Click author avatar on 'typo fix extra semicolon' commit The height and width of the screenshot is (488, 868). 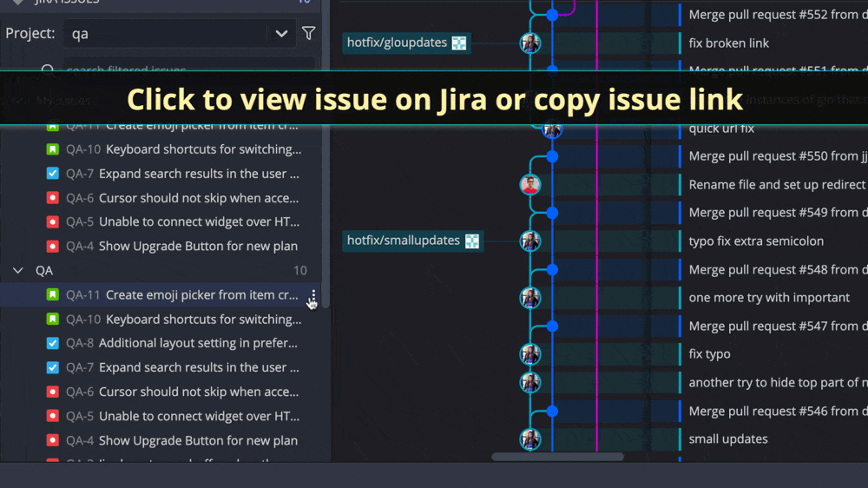pyautogui.click(x=530, y=241)
